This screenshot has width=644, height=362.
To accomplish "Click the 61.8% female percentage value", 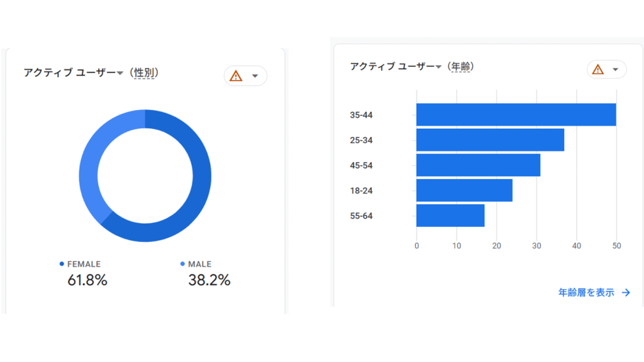I will click(x=87, y=280).
